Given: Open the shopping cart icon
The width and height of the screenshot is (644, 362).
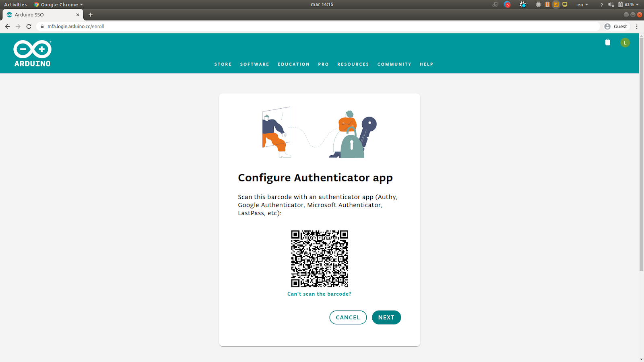Looking at the screenshot, I should (608, 42).
